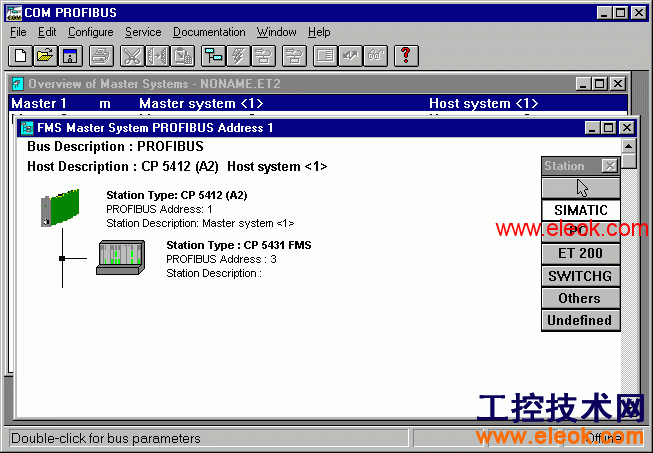Open the File menu
653x453 pixels.
[x=18, y=32]
